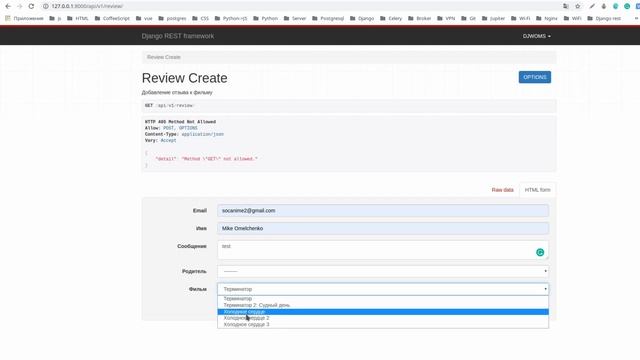This screenshot has width=640, height=360.
Task: Choose the first Терминатор option in the list
Action: pyautogui.click(x=383, y=299)
